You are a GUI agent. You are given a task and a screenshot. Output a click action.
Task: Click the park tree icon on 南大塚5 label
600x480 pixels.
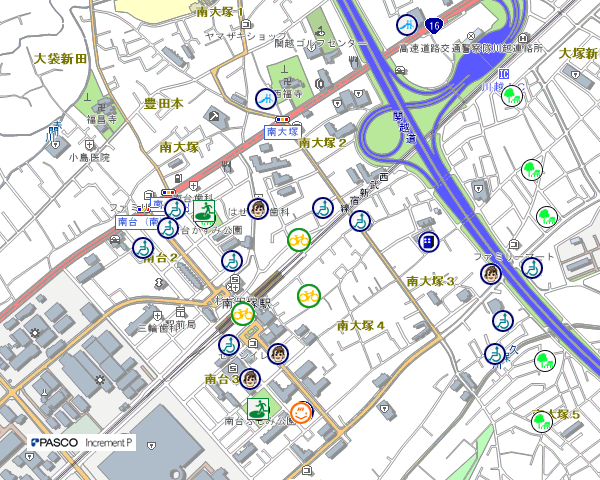click(542, 422)
